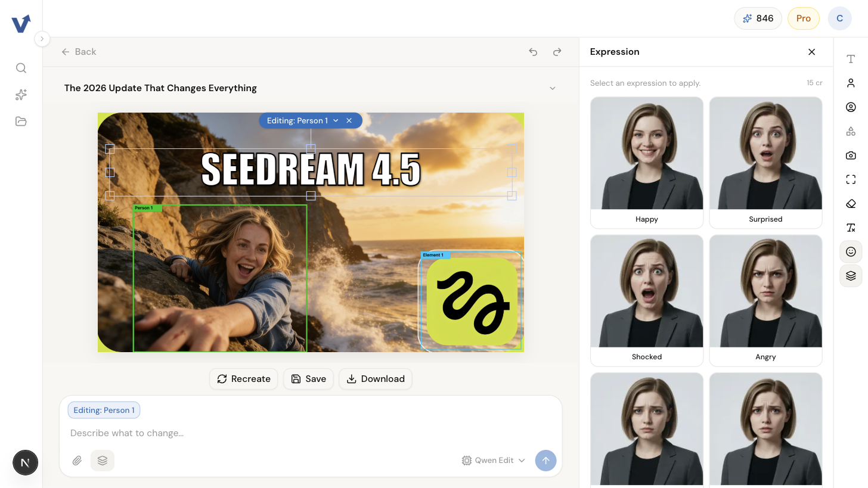Submit the prompt with arrow button
Image resolution: width=868 pixels, height=488 pixels.
tap(545, 461)
